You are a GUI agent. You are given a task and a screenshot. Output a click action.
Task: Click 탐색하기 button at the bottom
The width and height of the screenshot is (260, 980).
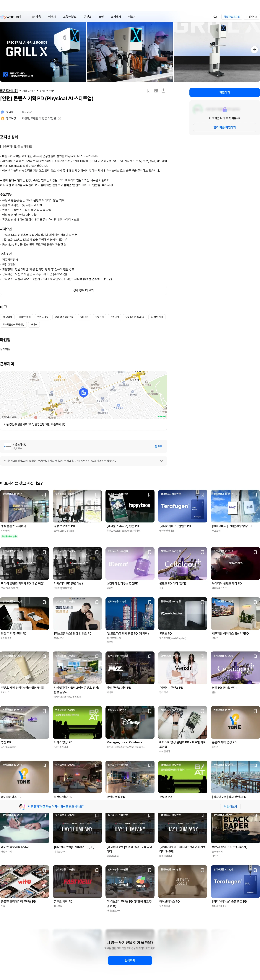[x=130, y=960]
